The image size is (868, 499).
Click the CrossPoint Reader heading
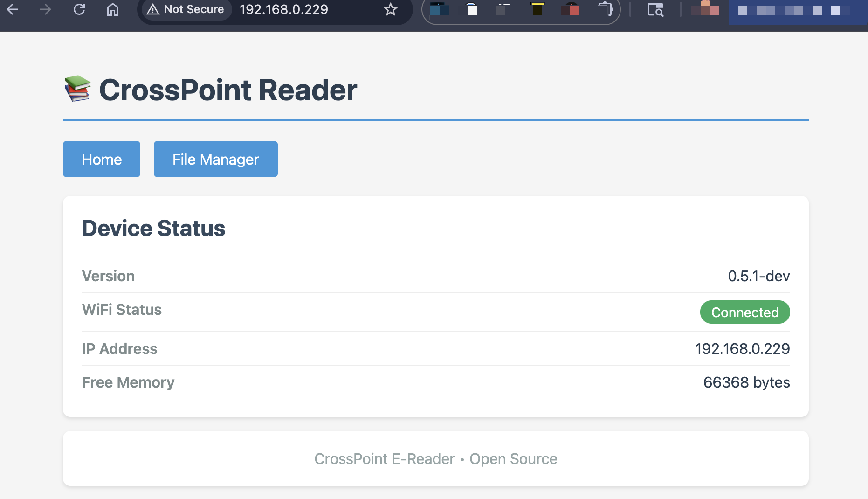228,90
